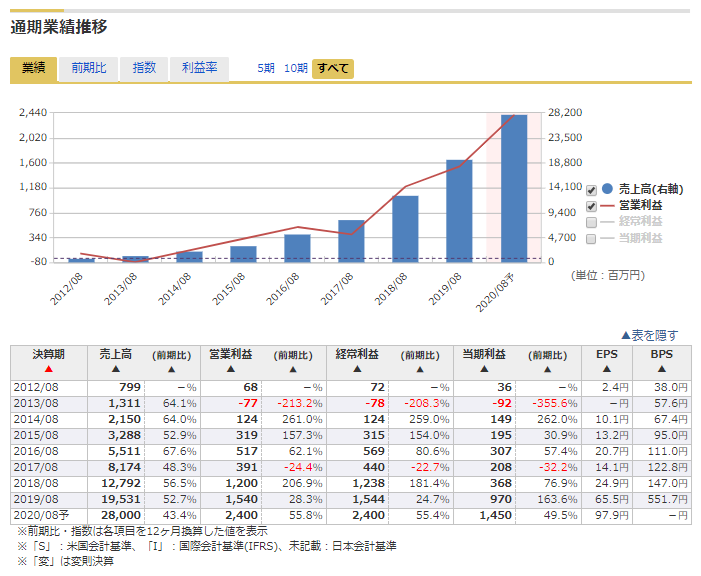Viewport: 701px width, 576px height.
Task: Sort by 経常利益 column arrow
Action: (355, 369)
